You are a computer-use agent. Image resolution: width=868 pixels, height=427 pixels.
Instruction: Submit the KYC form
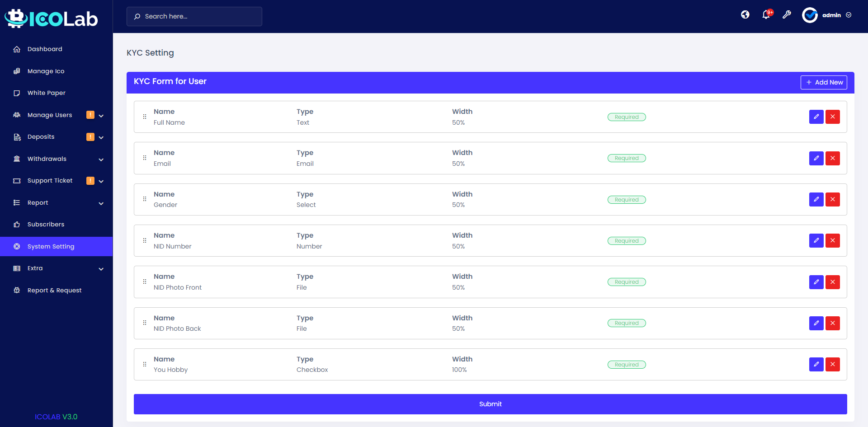[491, 404]
